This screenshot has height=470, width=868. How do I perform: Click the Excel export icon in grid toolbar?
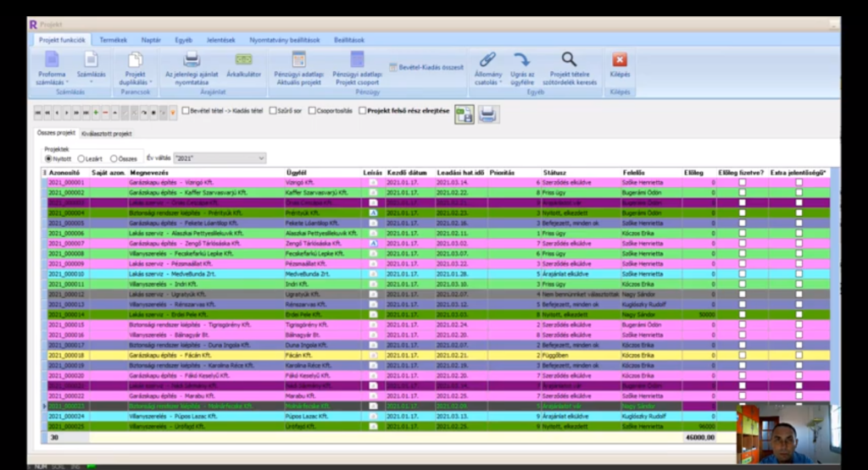click(x=464, y=114)
